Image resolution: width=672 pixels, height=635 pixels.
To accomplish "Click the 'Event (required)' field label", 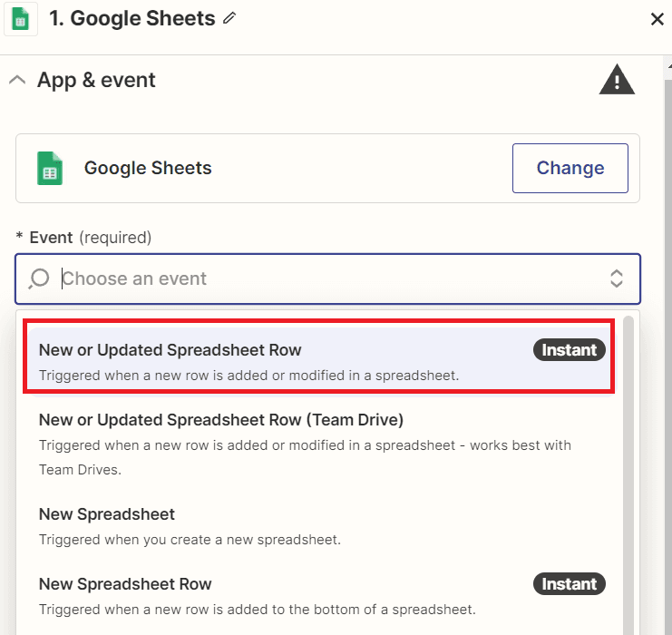I will [x=83, y=238].
